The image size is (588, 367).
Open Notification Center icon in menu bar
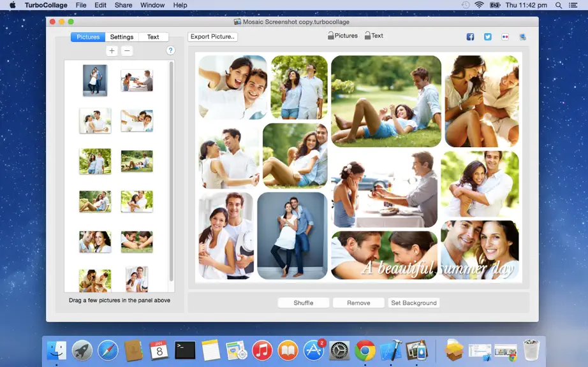click(573, 5)
